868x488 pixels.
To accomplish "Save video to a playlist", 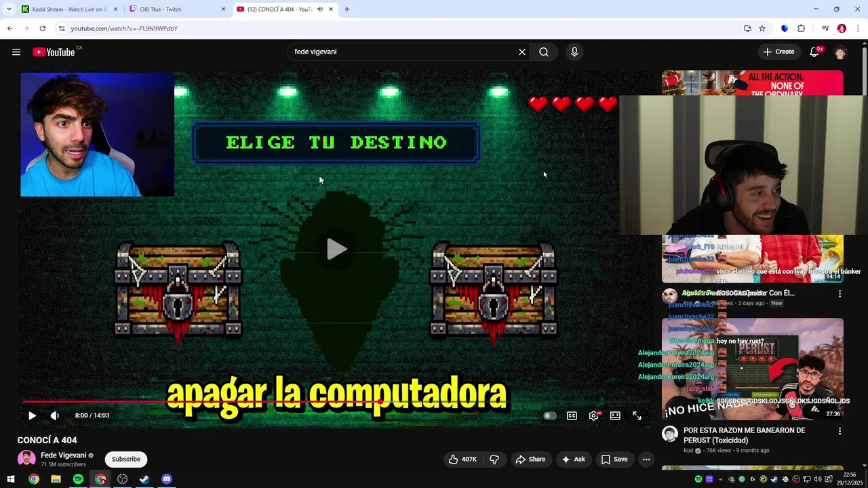I will [x=614, y=460].
